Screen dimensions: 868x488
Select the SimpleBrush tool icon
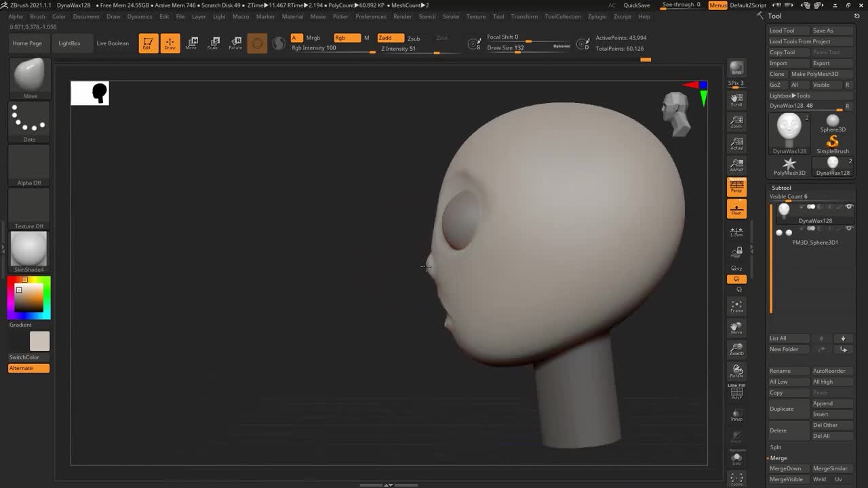(833, 144)
